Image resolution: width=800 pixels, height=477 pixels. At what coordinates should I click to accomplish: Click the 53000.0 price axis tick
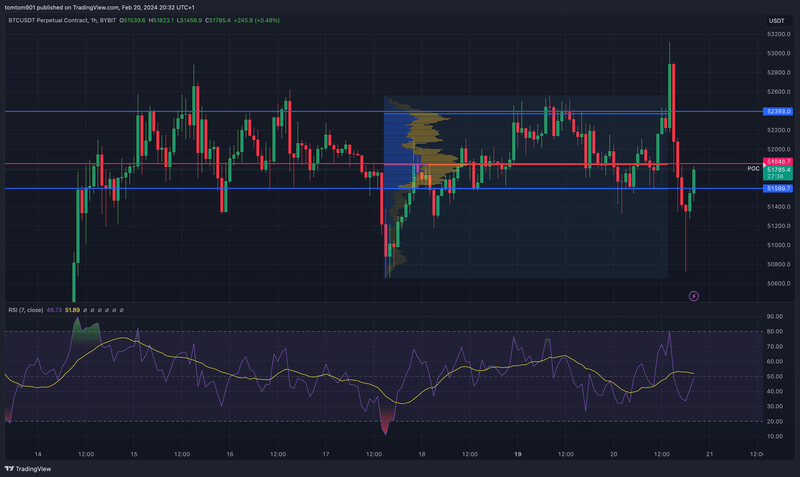pyautogui.click(x=779, y=53)
